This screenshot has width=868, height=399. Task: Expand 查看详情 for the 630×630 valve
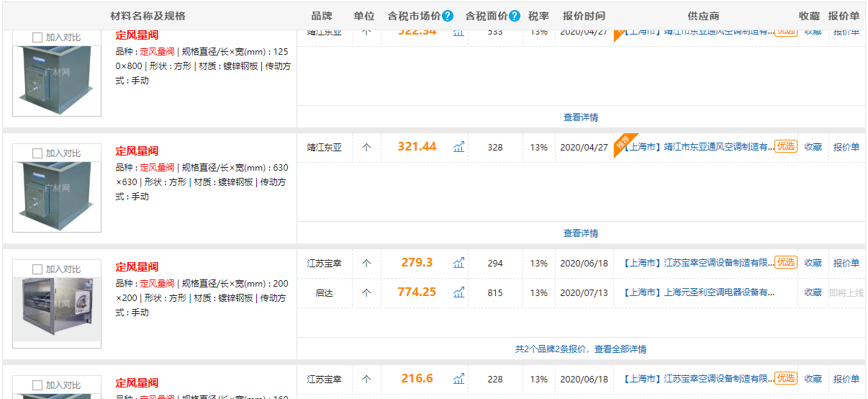point(581,233)
